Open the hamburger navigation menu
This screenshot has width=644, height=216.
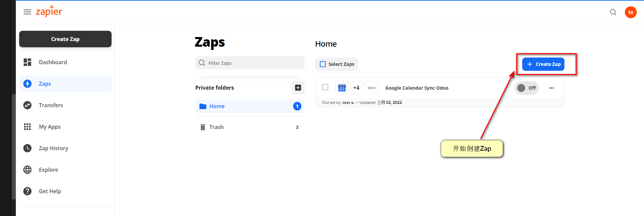click(27, 12)
